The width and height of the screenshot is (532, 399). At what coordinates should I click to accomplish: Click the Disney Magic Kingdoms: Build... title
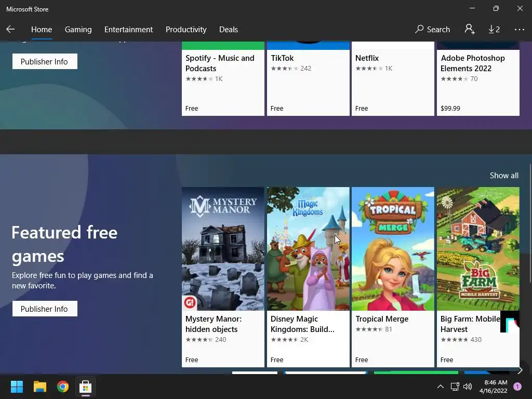point(302,324)
